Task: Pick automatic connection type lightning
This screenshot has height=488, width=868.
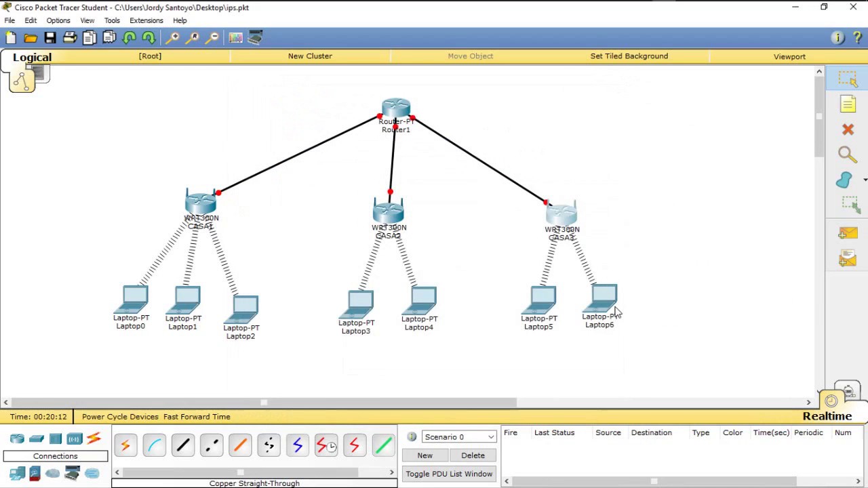Action: [x=125, y=445]
